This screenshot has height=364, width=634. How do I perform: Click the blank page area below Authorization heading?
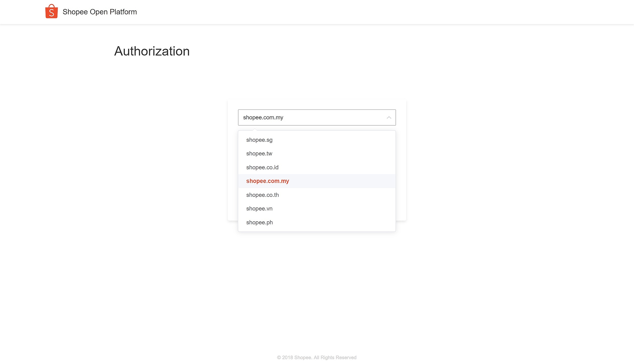click(x=152, y=80)
